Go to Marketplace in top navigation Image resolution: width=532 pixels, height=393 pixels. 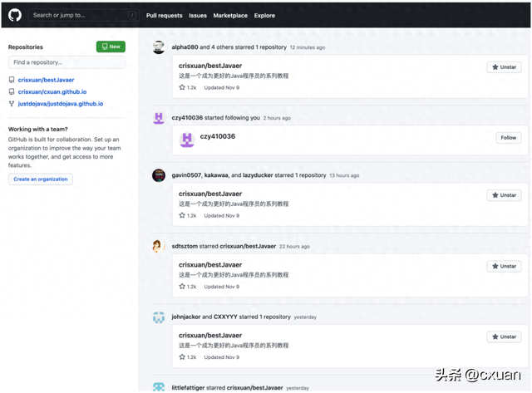click(x=230, y=16)
